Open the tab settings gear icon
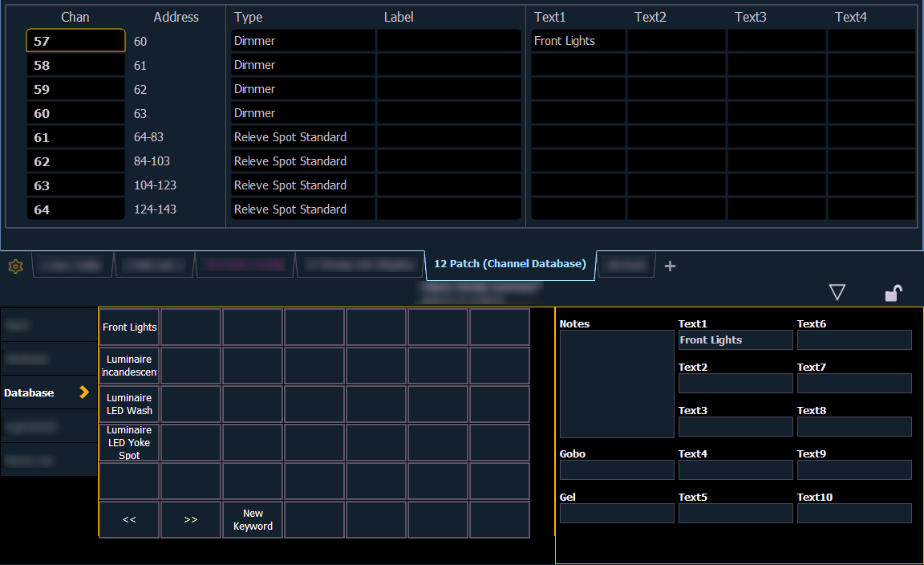The height and width of the screenshot is (565, 924). (16, 266)
